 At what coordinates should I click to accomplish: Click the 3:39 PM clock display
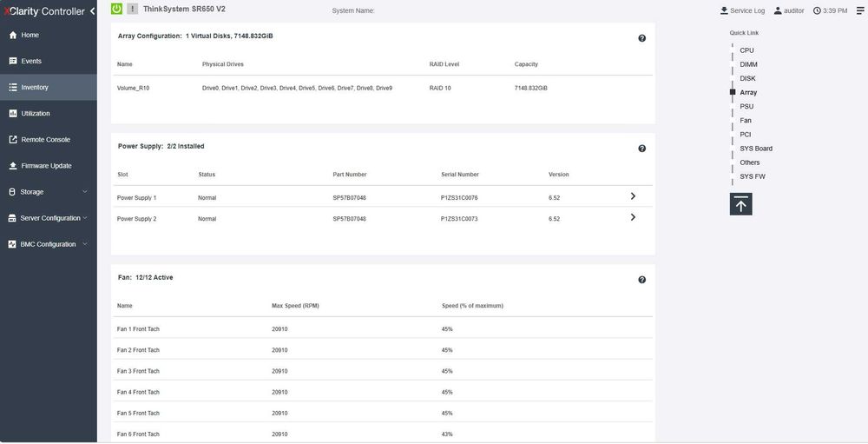(830, 10)
